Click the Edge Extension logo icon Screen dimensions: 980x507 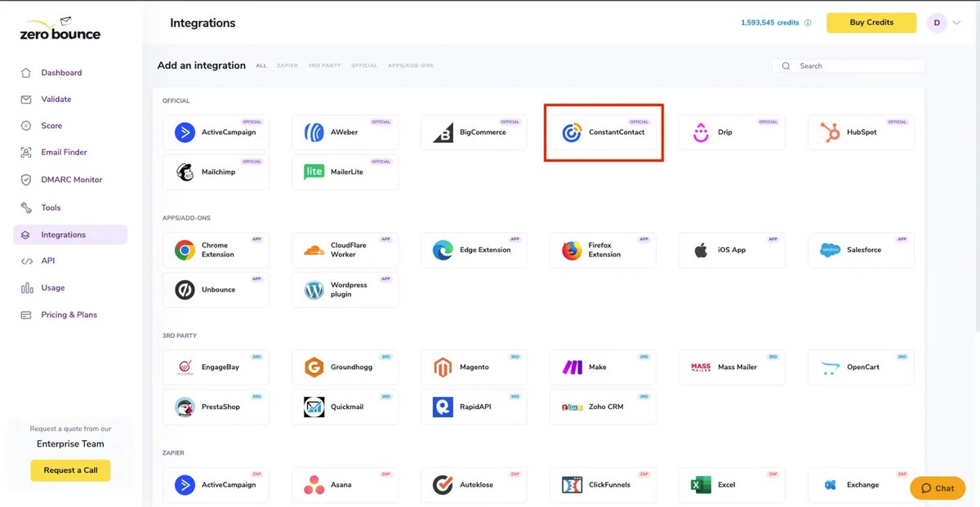tap(443, 250)
